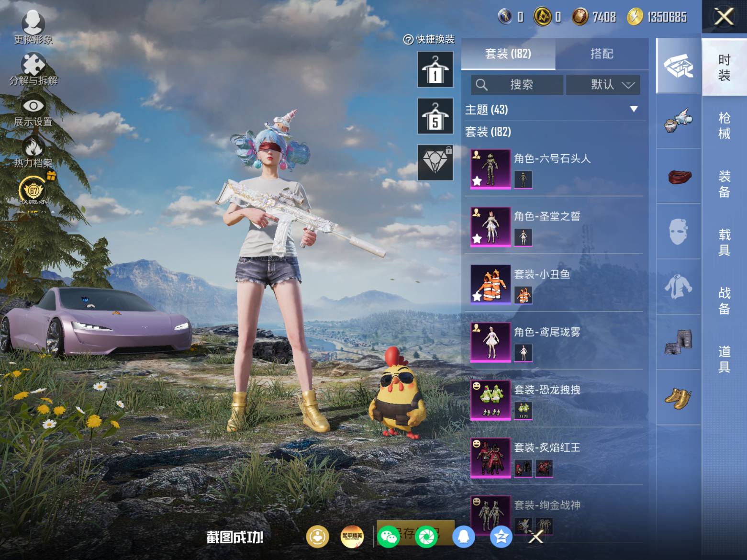Select quick outfit slot 5 hanger

pyautogui.click(x=435, y=116)
